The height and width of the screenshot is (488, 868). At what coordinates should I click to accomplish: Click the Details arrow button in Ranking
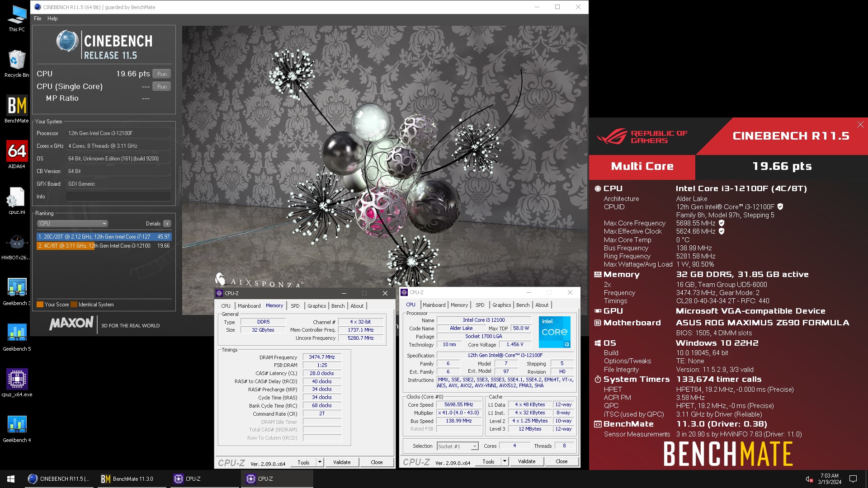[167, 224]
